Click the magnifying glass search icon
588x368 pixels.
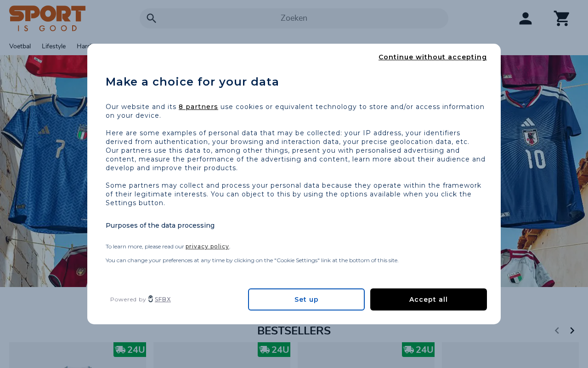[151, 18]
